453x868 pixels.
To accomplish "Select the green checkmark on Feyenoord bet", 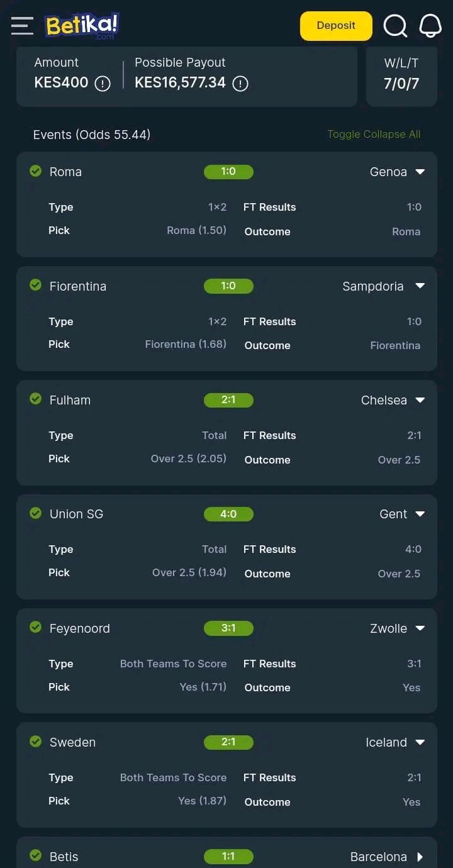I will (x=35, y=627).
